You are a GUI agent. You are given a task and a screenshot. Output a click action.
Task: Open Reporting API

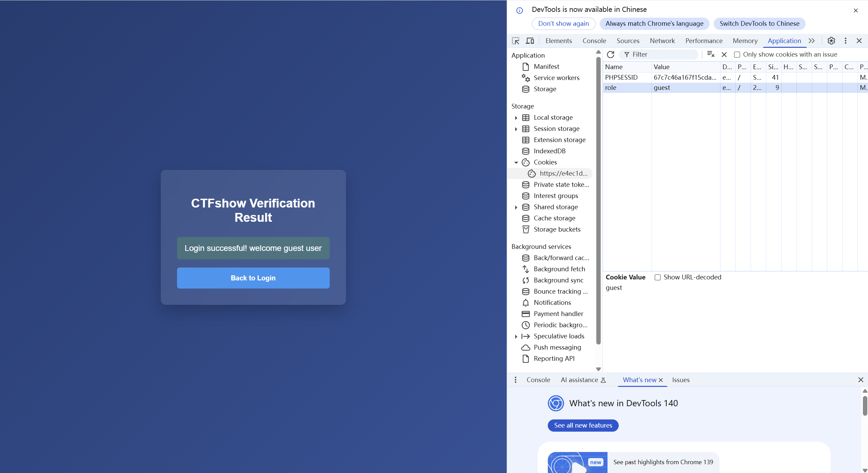click(x=554, y=359)
